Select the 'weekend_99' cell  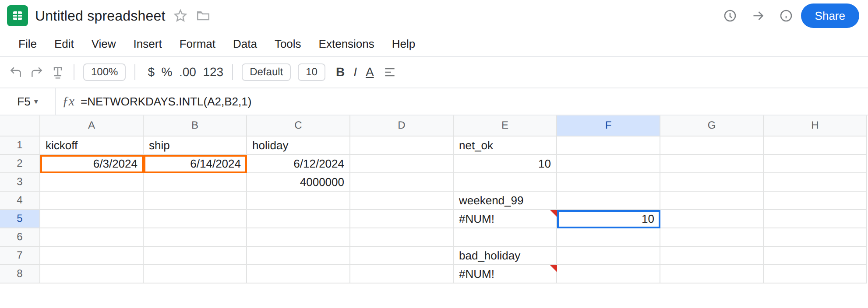click(505, 200)
